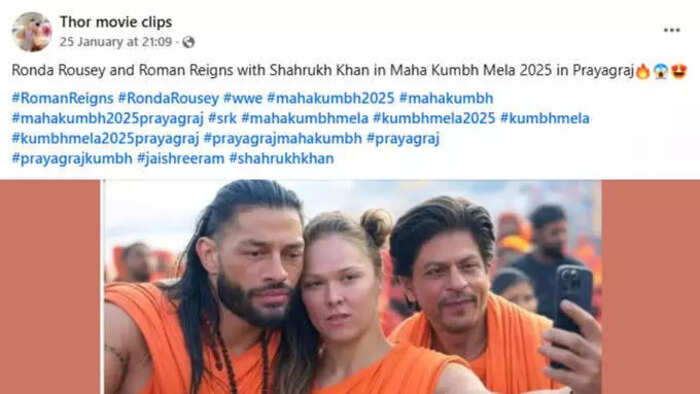
Task: Open the #srk hashtag
Action: [x=222, y=118]
